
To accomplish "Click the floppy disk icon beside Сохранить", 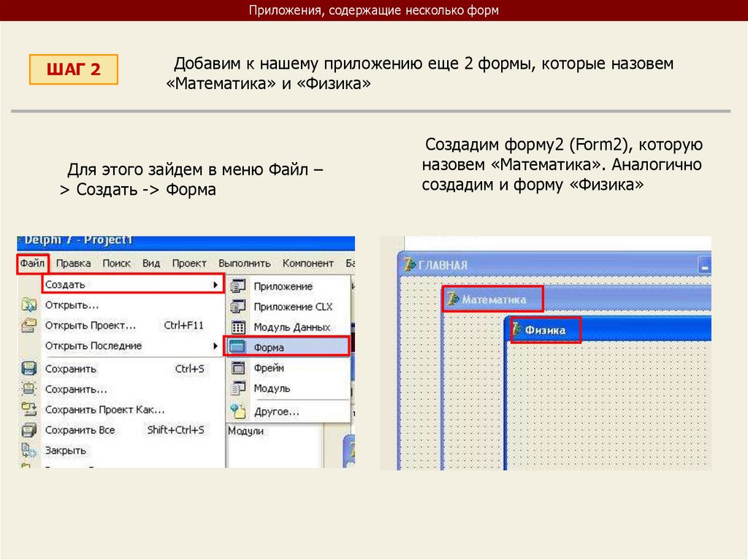I will [29, 369].
